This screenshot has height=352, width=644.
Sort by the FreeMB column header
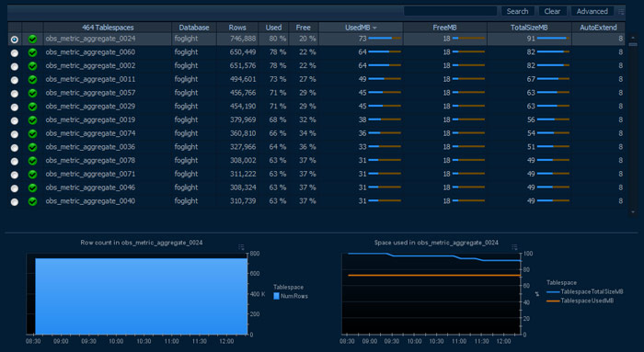pyautogui.click(x=444, y=28)
